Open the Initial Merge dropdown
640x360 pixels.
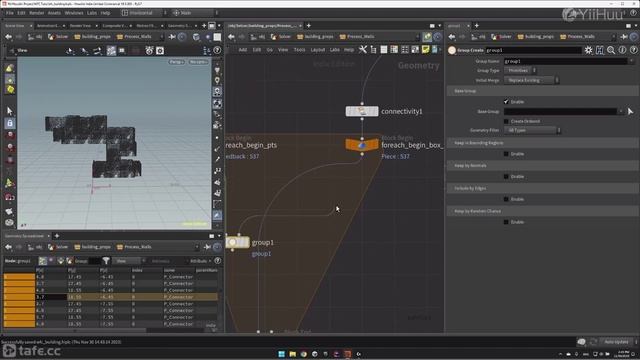point(531,80)
